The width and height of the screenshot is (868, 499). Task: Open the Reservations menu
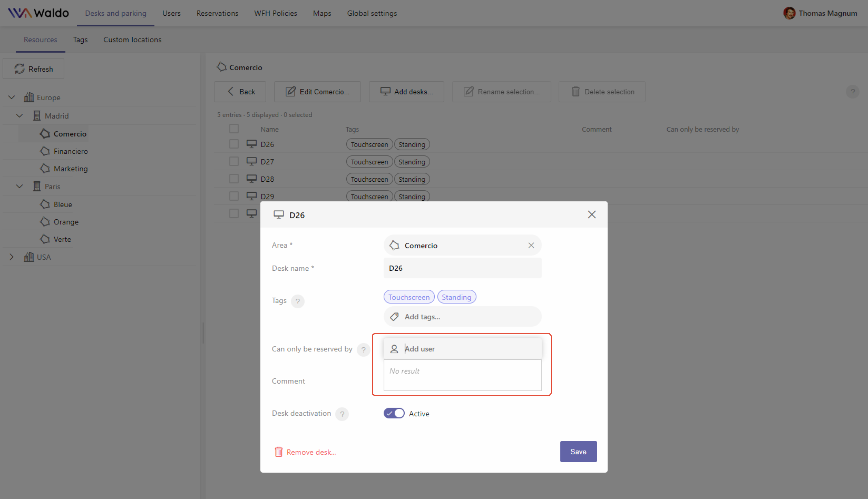[x=217, y=13]
